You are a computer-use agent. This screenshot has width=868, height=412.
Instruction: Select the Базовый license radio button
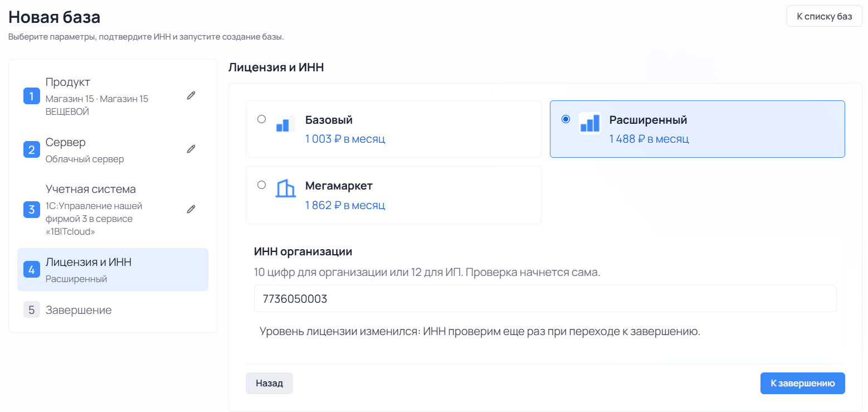point(261,119)
